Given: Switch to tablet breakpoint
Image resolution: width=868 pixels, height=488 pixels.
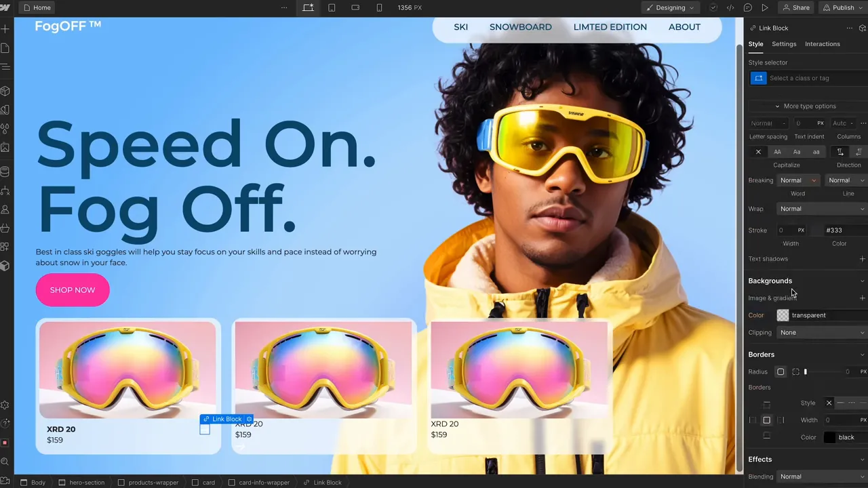Looking at the screenshot, I should tap(332, 7).
